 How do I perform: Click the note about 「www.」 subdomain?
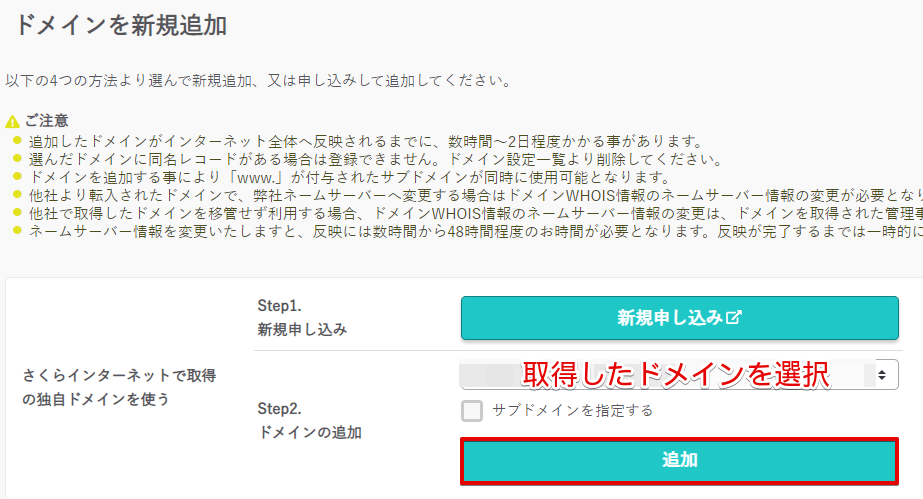[350, 177]
